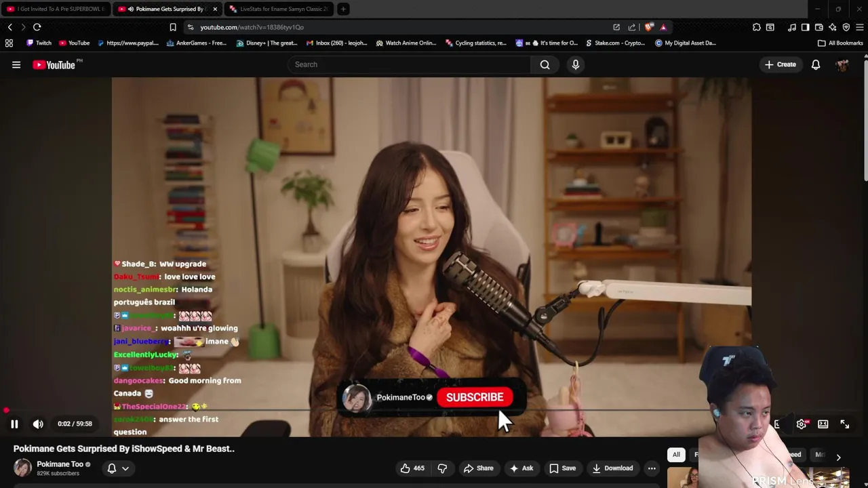868x488 pixels.
Task: Enter fullscreen video mode
Action: (x=845, y=424)
